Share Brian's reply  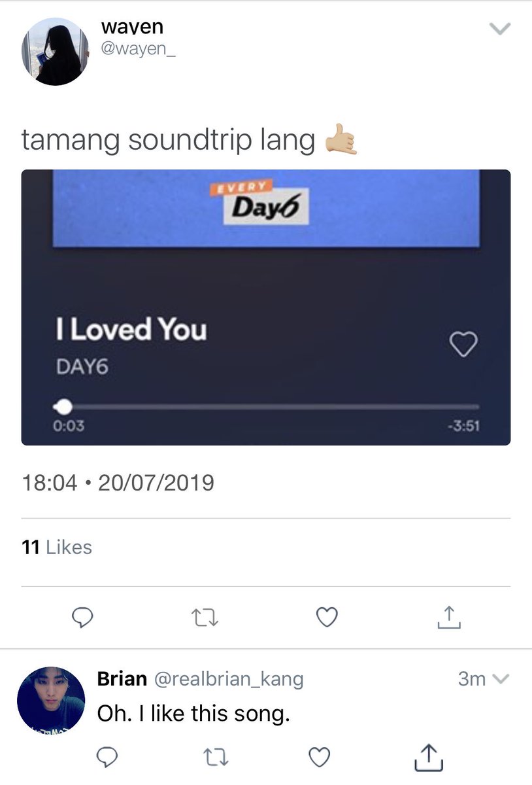coord(429,757)
